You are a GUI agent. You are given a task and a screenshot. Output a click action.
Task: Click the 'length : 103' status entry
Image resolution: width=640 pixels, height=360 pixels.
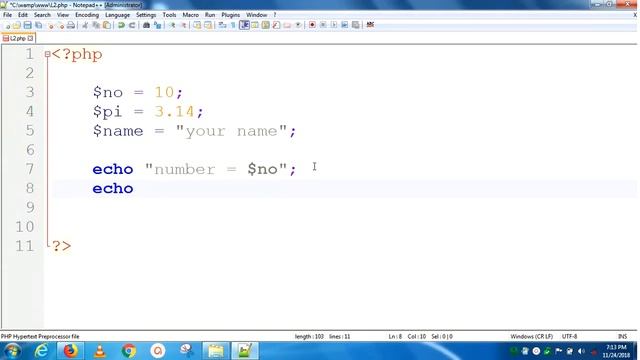(309, 337)
